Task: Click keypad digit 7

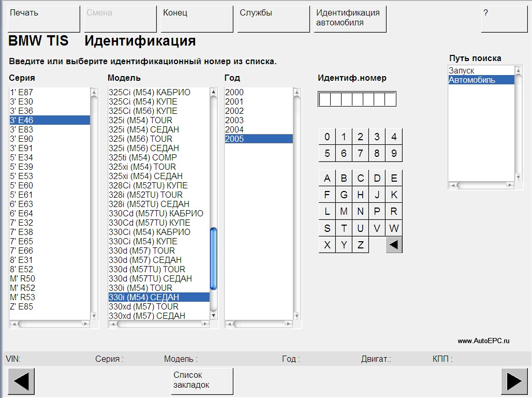Action: 360,153
